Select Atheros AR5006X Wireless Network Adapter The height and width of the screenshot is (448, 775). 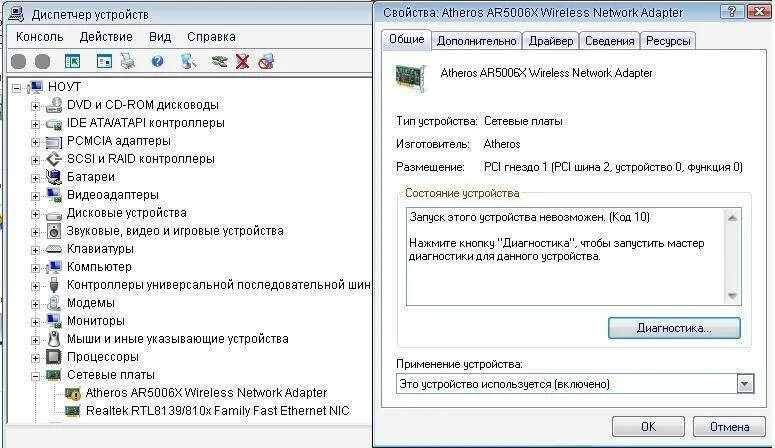pyautogui.click(x=206, y=393)
